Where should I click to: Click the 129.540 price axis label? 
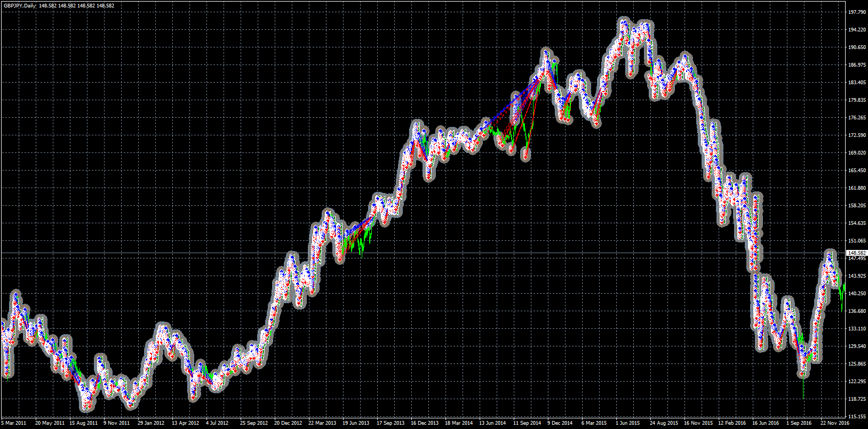pyautogui.click(x=857, y=346)
